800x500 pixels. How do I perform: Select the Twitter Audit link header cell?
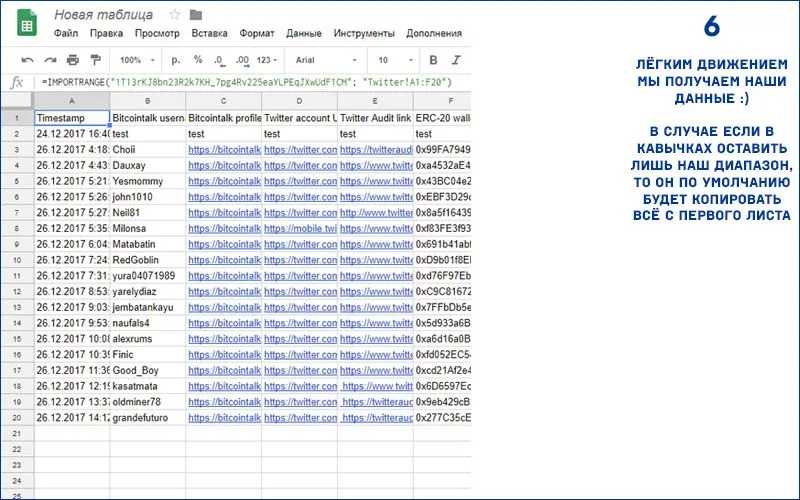coord(375,118)
